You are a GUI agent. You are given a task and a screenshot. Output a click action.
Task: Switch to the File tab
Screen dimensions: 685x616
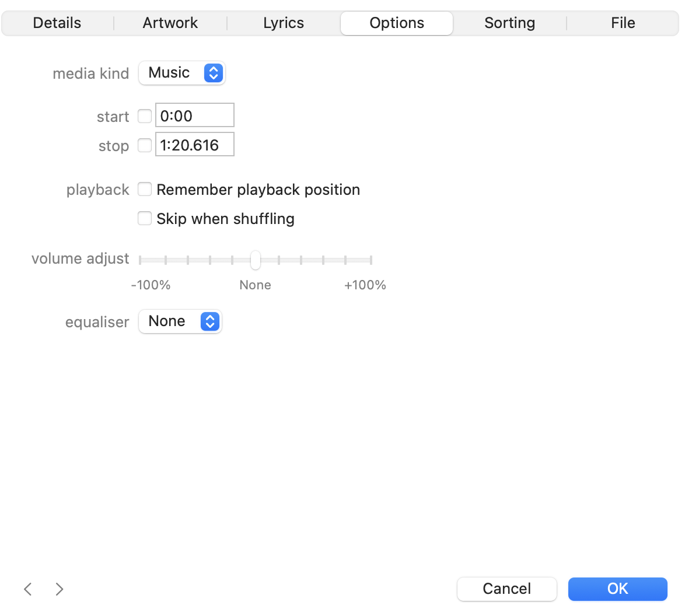point(623,23)
